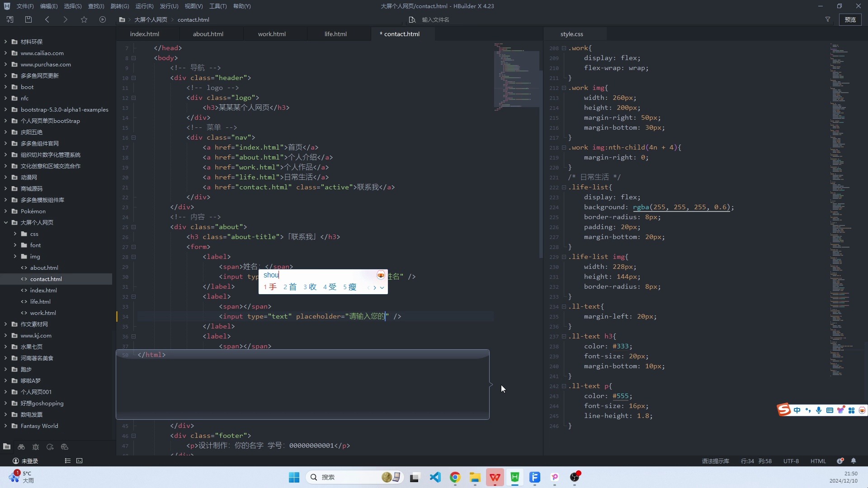Open File Explorer from the taskbar
Image resolution: width=868 pixels, height=488 pixels.
click(475, 477)
